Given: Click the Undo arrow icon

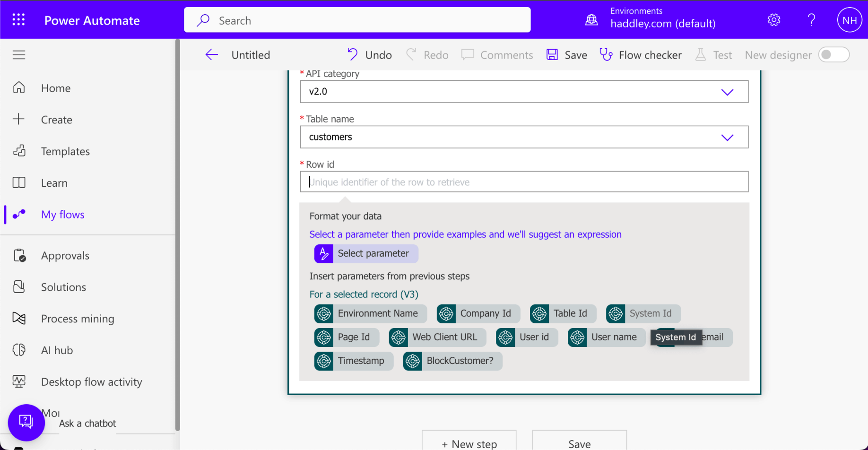Looking at the screenshot, I should (353, 54).
